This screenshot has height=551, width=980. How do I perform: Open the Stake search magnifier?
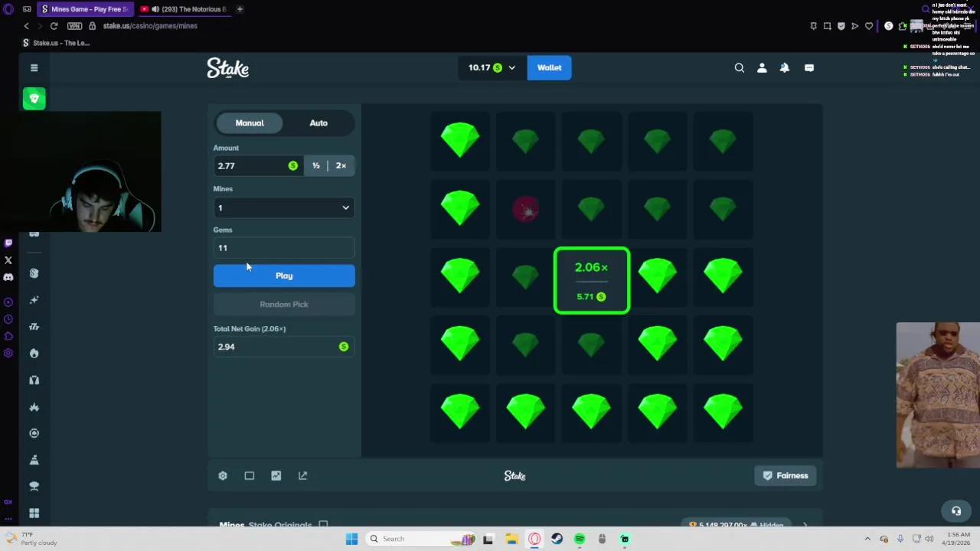pos(739,67)
